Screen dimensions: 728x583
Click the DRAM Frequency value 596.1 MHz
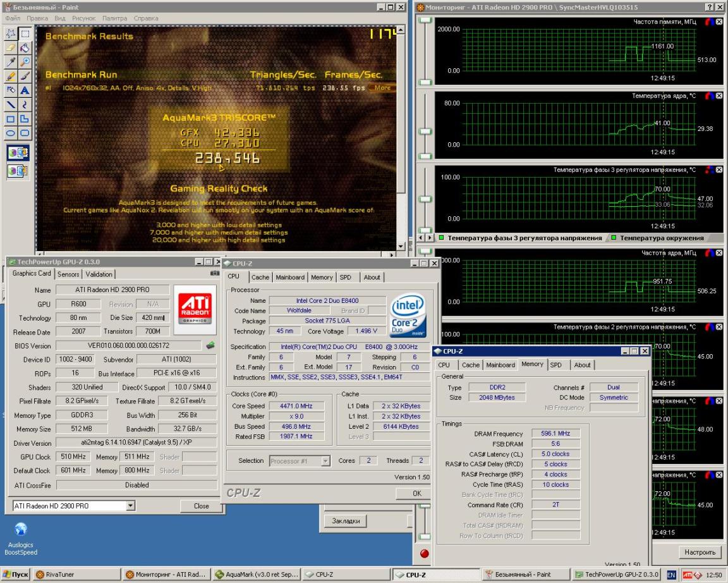pos(555,433)
